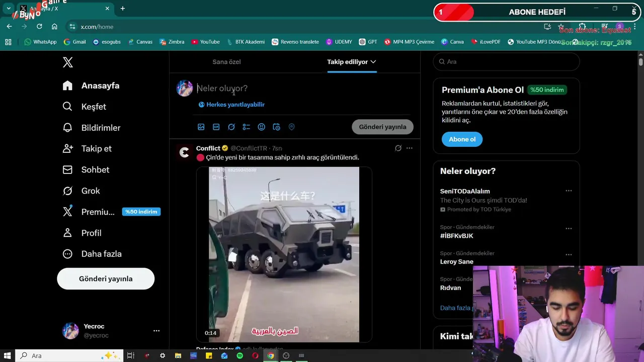
Task: Close the Anasayfa / X tab
Action: coord(107,9)
